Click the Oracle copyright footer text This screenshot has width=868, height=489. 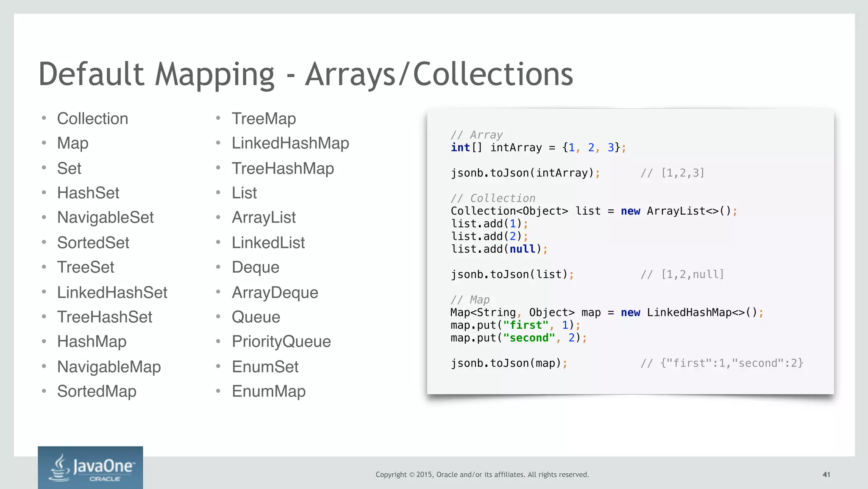(482, 475)
